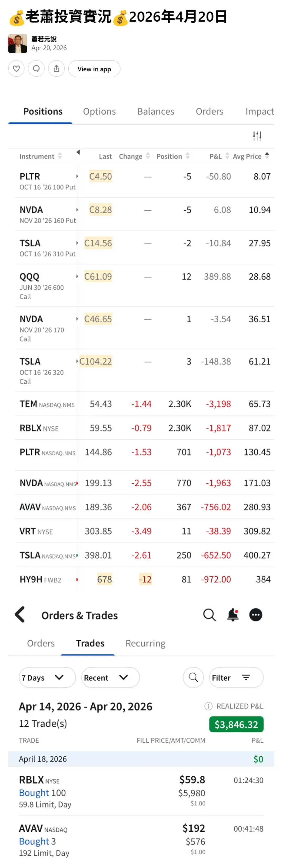This screenshot has width=284, height=868.
Task: Open the 7 Days dropdown
Action: [47, 677]
